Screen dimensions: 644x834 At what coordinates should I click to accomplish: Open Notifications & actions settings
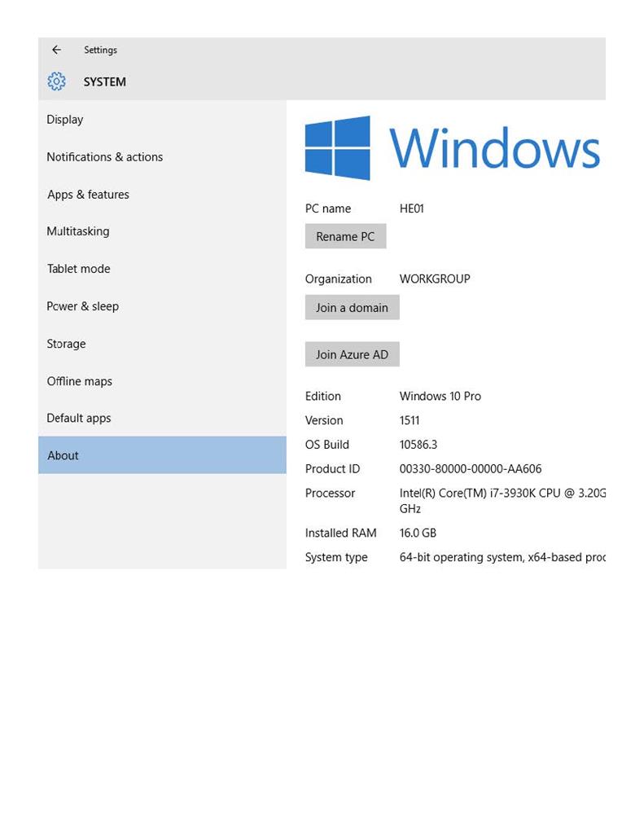[x=162, y=157]
